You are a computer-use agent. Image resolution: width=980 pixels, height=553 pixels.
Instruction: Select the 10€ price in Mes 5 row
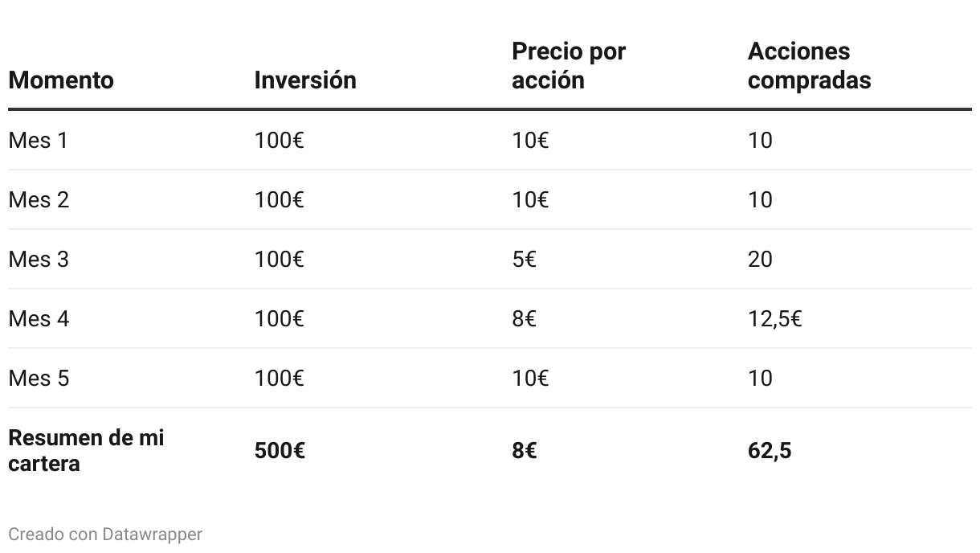point(530,379)
